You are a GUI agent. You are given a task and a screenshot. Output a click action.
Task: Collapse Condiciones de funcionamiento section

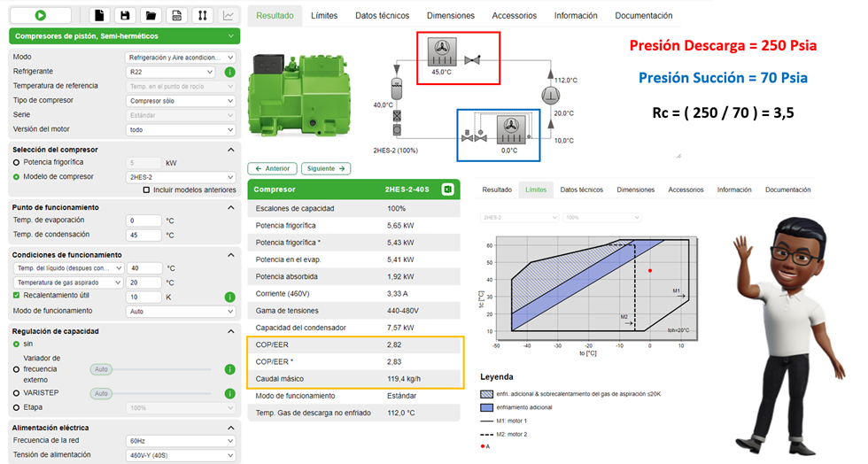231,255
